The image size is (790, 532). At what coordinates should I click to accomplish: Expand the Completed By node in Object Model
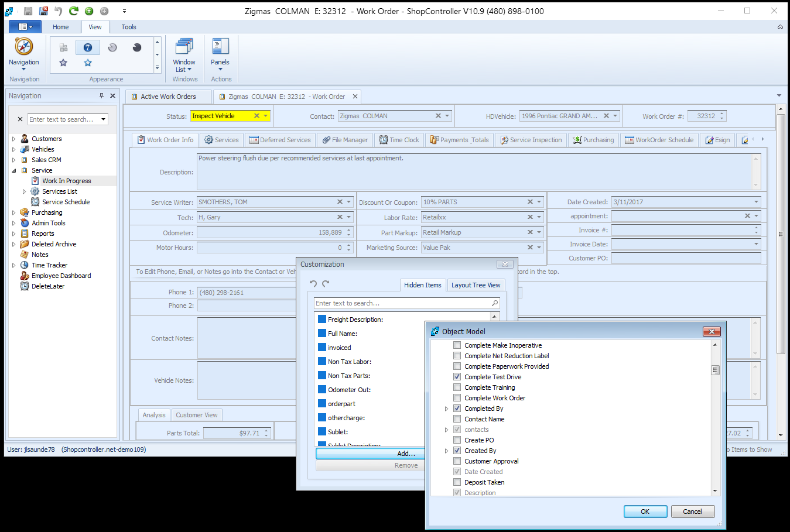pyautogui.click(x=446, y=409)
